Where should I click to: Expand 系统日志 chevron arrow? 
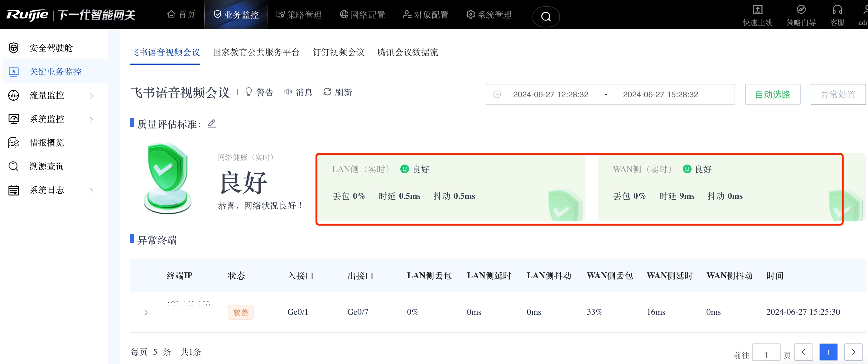click(x=91, y=191)
